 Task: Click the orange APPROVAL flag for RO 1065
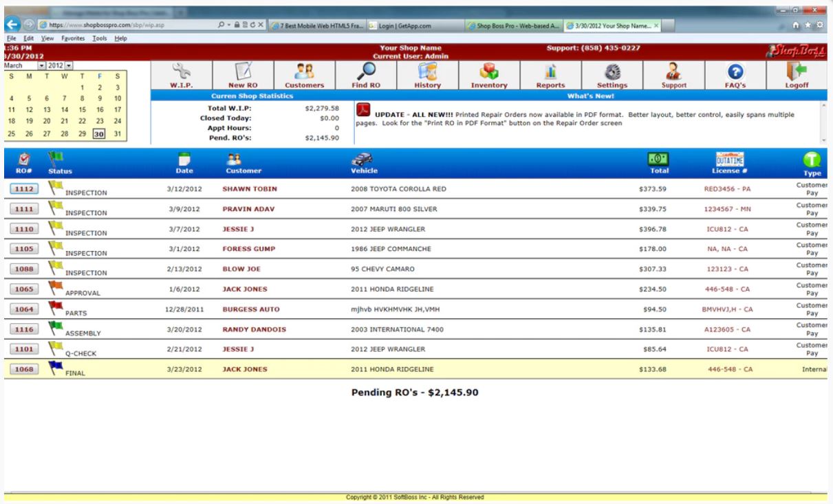(x=56, y=287)
